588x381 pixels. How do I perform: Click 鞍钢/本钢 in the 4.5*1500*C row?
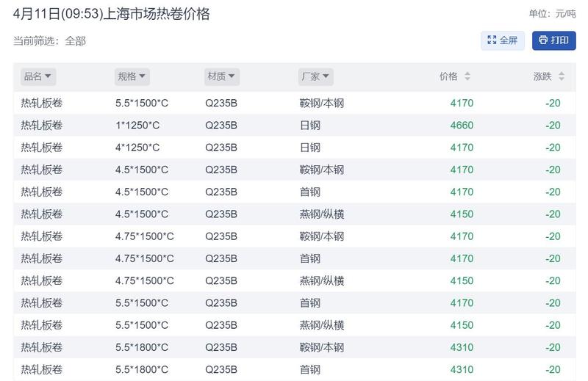(x=321, y=170)
